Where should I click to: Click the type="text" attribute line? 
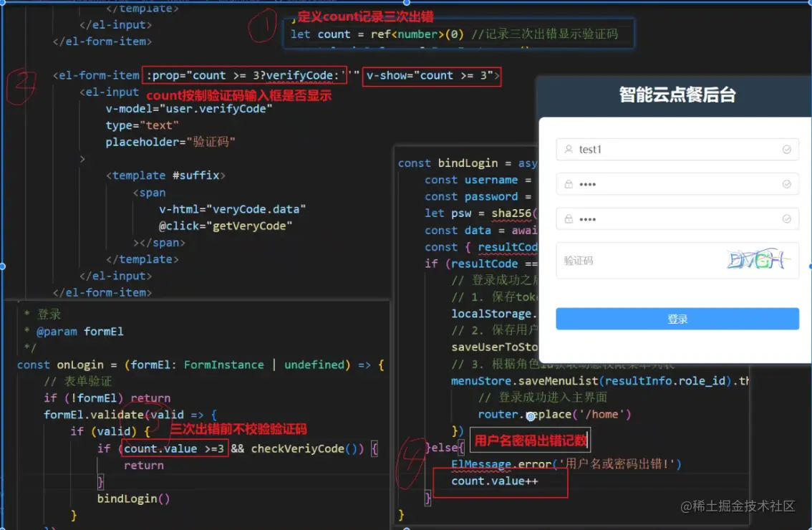[142, 125]
